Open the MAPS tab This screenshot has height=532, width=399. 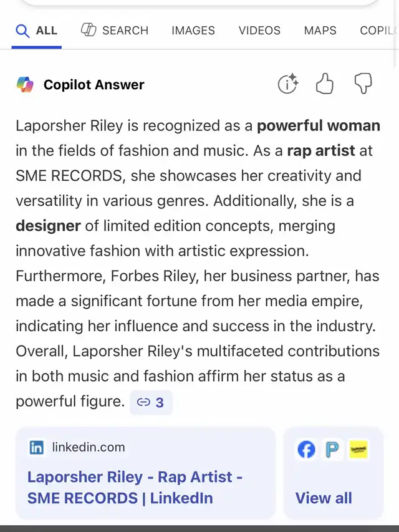pyautogui.click(x=320, y=31)
